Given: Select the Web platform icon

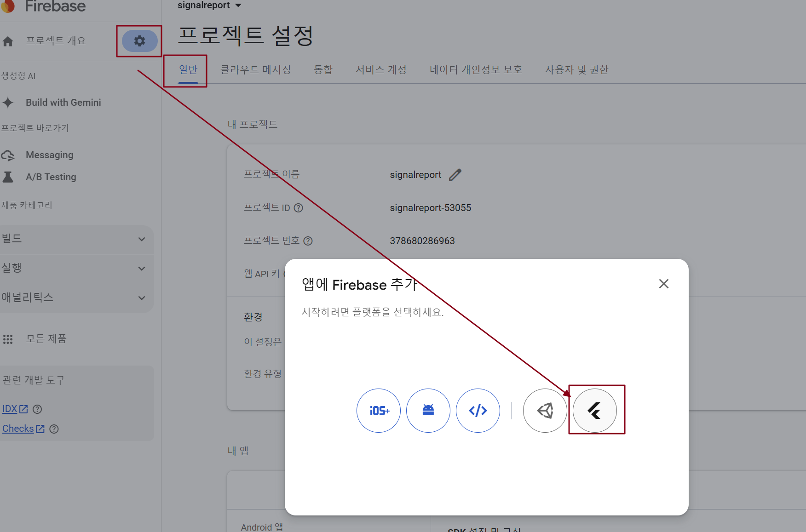Looking at the screenshot, I should (x=478, y=411).
